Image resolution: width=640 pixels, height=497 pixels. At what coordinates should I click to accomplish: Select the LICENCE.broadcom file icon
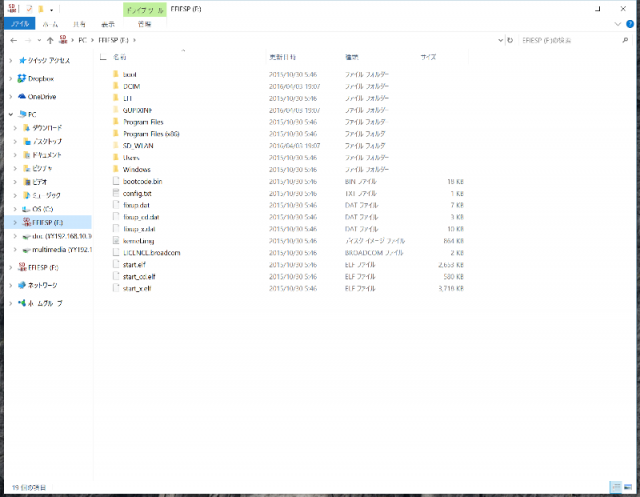click(x=116, y=253)
